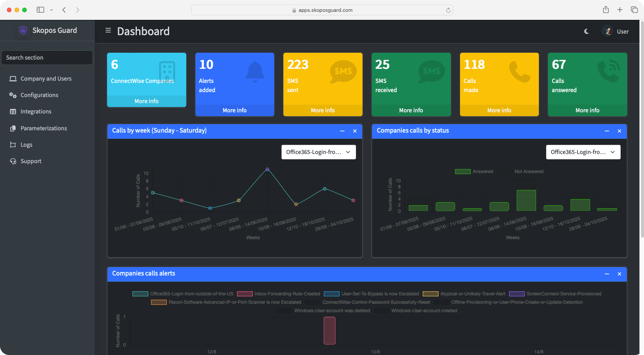The image size is (644, 355).
Task: Click the Calls made phone icon
Action: coord(519,71)
